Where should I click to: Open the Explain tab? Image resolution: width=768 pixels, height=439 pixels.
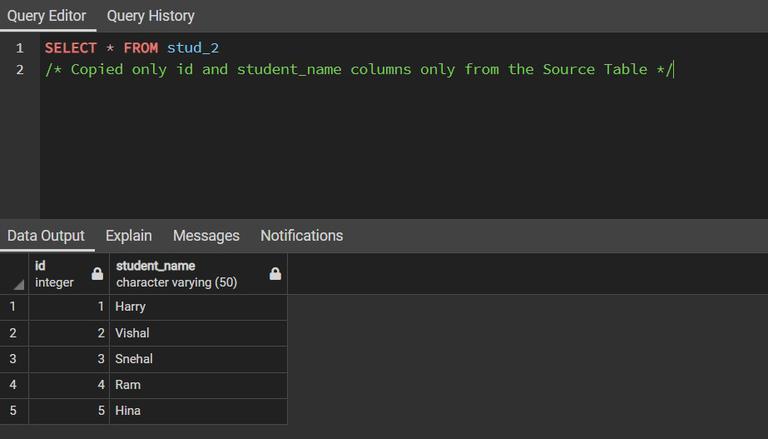tap(128, 236)
